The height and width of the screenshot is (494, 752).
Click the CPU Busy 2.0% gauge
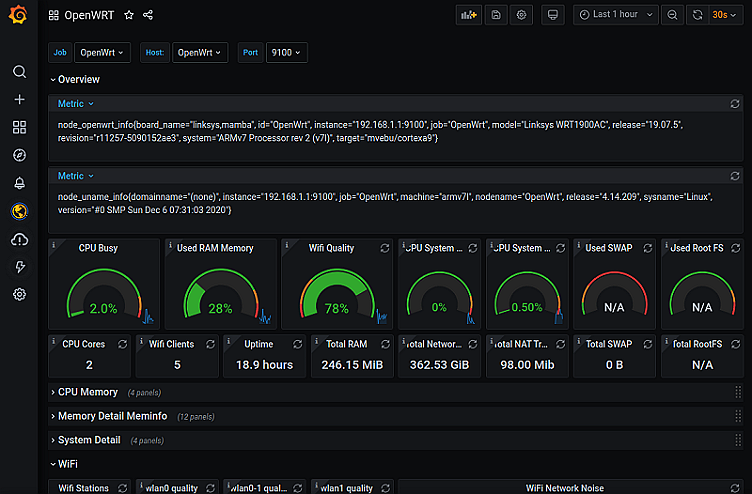tap(104, 294)
